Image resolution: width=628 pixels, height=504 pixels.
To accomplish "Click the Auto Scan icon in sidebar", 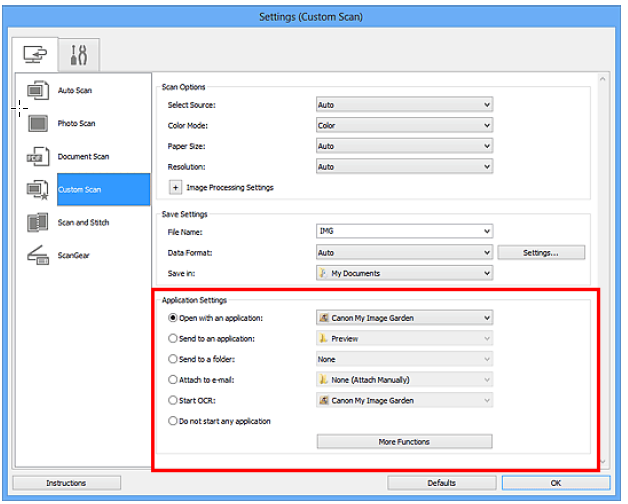I will (x=36, y=91).
